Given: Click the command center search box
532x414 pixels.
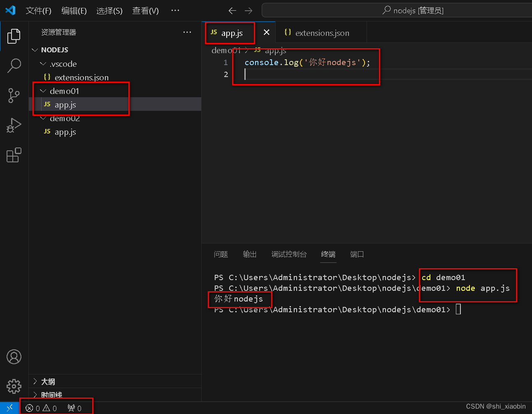Looking at the screenshot, I should [397, 11].
